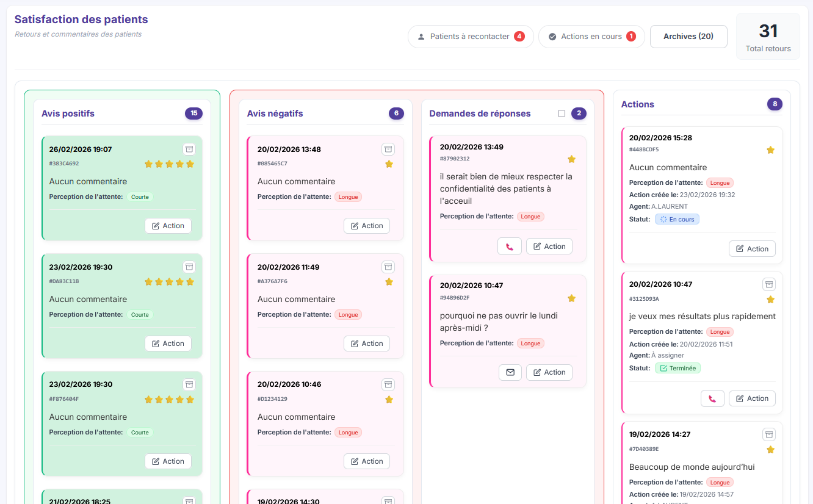The width and height of the screenshot is (813, 504).
Task: Open Patients à recontacter
Action: [470, 36]
